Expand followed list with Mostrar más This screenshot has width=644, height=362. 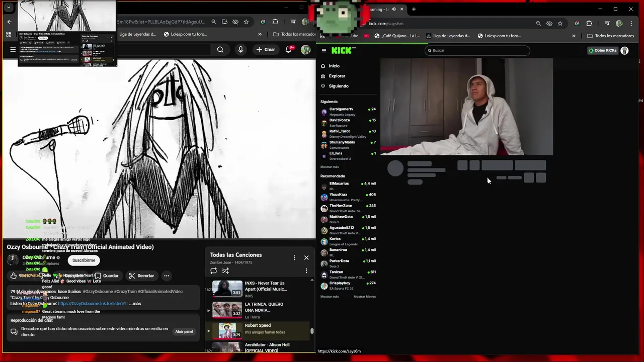330,167
